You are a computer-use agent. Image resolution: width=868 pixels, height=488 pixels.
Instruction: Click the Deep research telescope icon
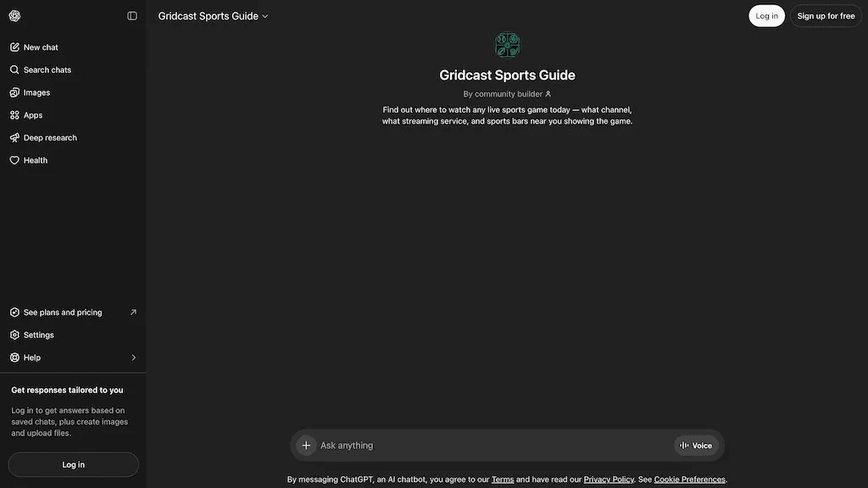(x=14, y=138)
